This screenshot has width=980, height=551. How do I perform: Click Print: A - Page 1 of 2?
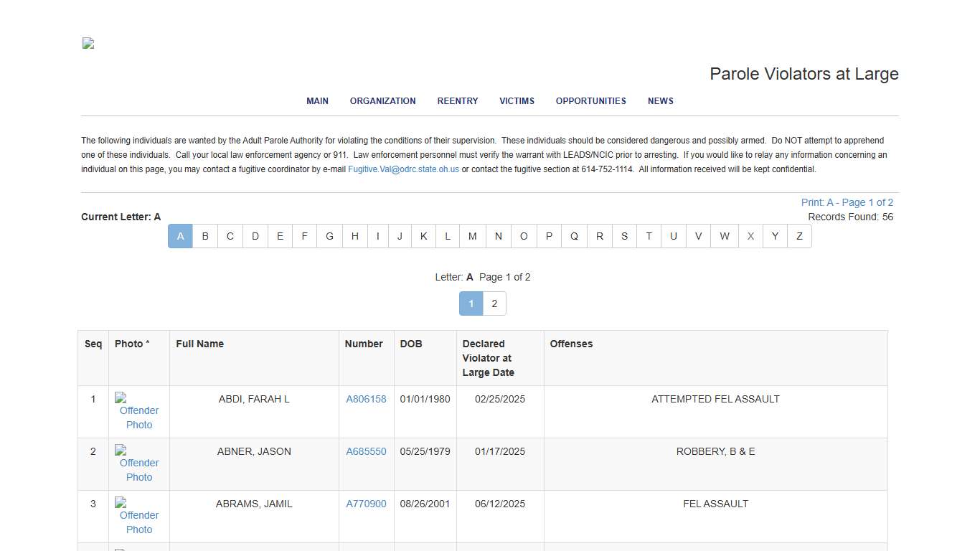(x=847, y=202)
